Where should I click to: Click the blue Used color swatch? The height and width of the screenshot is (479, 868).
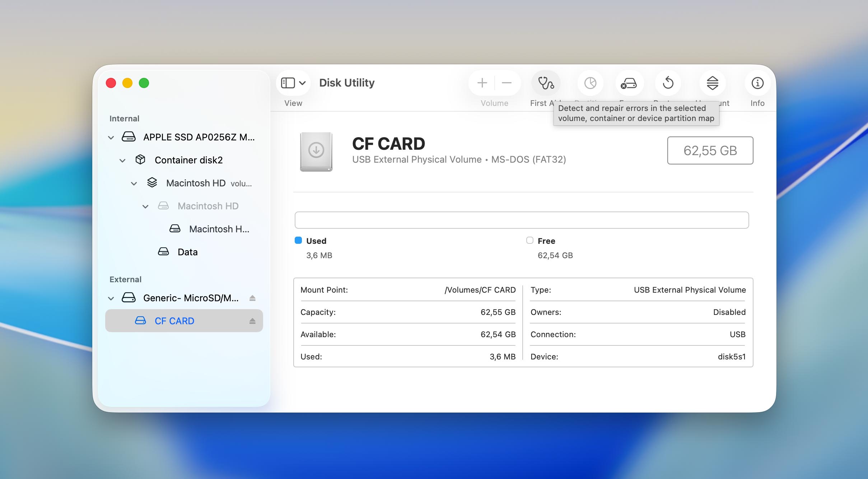coord(298,241)
